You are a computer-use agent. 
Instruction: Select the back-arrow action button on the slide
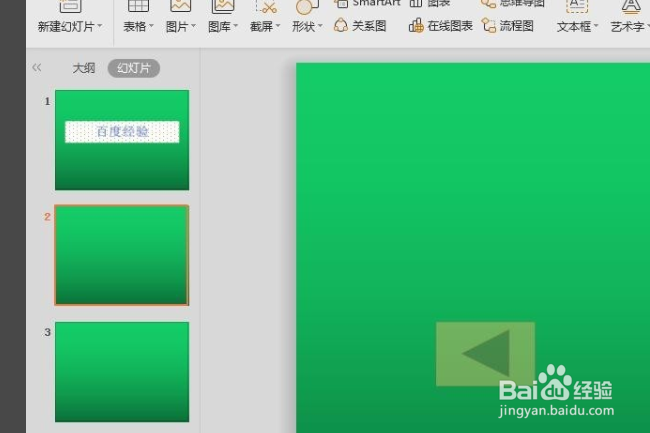[x=485, y=354]
